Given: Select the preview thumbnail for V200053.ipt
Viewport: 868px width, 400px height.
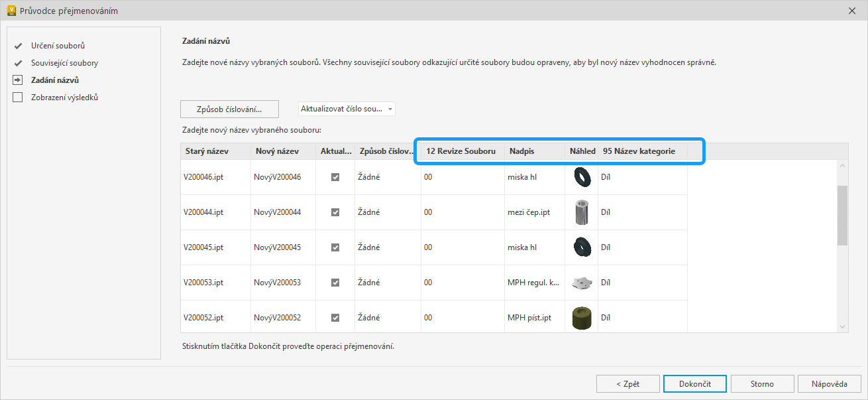Looking at the screenshot, I should pyautogui.click(x=582, y=283).
